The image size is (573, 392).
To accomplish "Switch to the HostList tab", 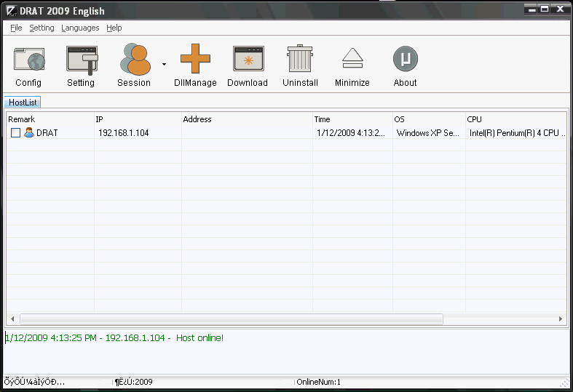I will click(x=23, y=103).
